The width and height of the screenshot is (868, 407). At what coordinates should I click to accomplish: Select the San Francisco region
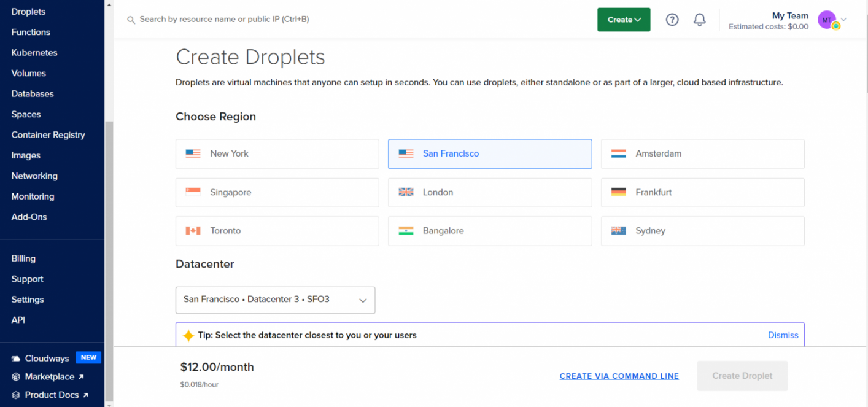coord(490,153)
